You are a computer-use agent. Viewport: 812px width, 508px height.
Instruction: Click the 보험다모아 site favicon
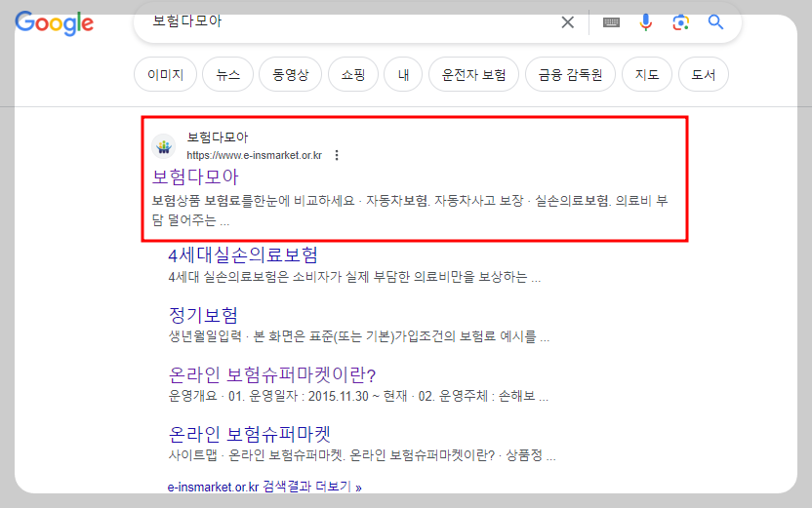tap(164, 146)
